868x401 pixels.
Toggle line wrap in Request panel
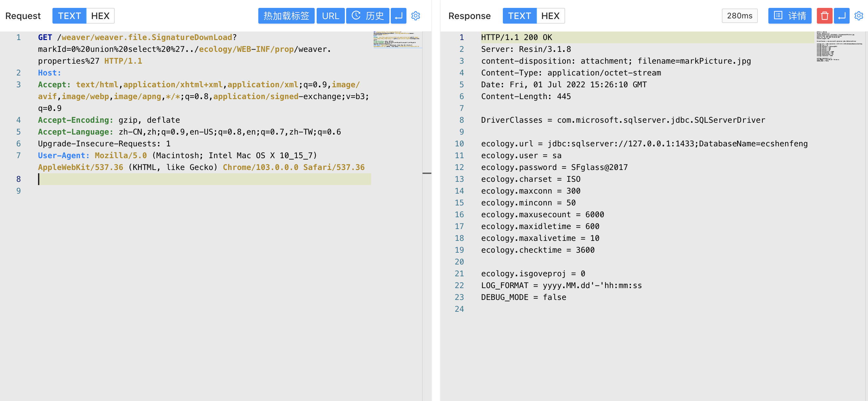pyautogui.click(x=398, y=16)
